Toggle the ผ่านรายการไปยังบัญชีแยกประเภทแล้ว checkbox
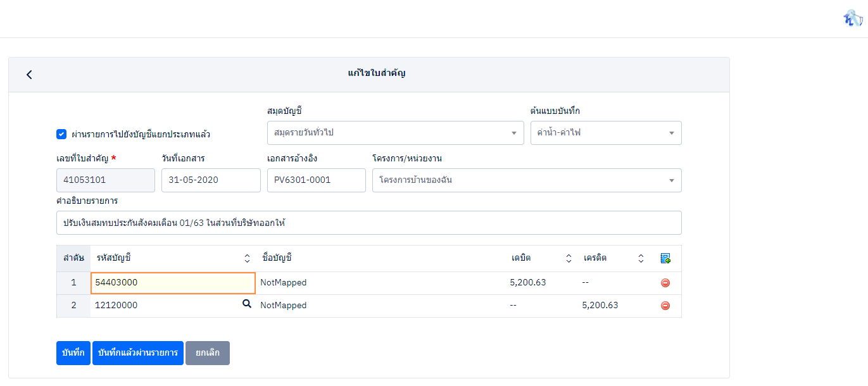 (x=61, y=134)
